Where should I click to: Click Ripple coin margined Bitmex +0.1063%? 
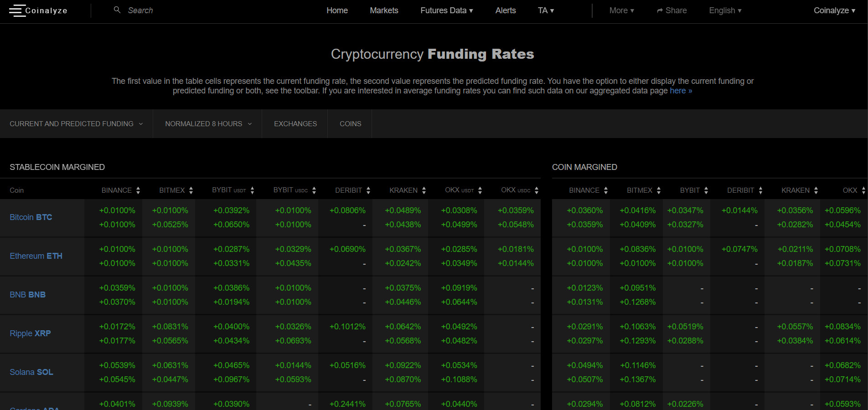[637, 327]
